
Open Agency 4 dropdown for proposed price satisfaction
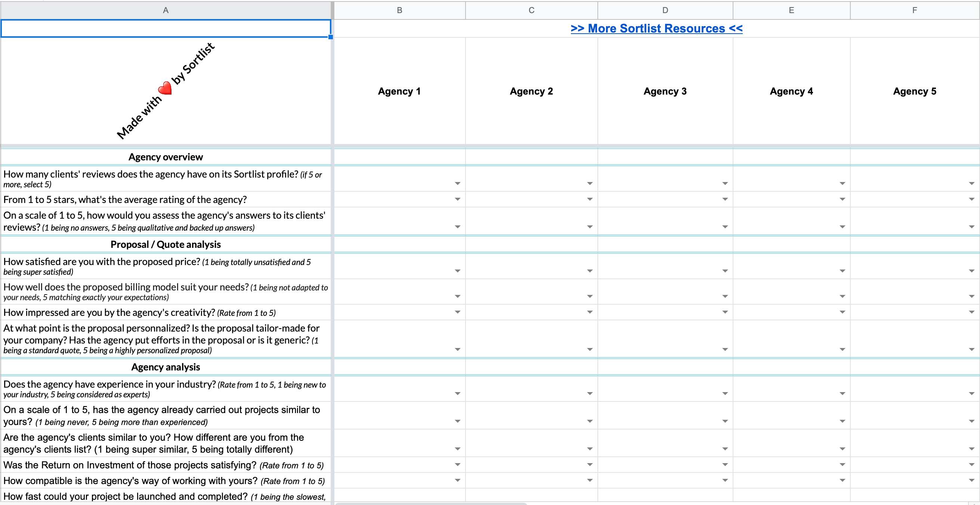842,271
